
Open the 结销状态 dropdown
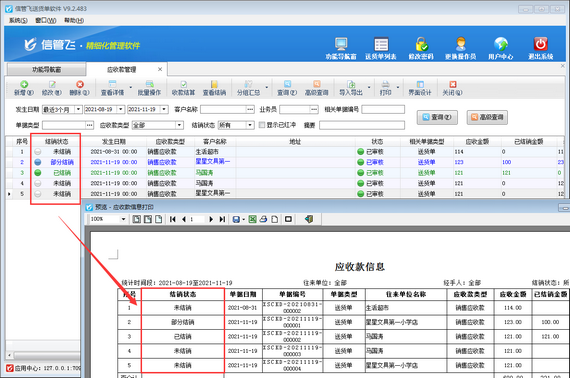250,125
